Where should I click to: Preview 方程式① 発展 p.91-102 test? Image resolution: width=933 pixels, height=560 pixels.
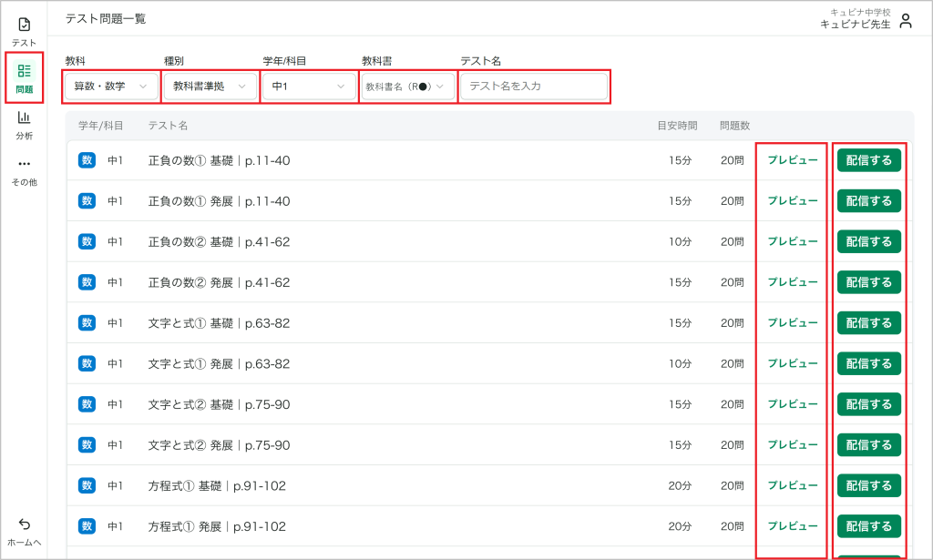tap(793, 526)
